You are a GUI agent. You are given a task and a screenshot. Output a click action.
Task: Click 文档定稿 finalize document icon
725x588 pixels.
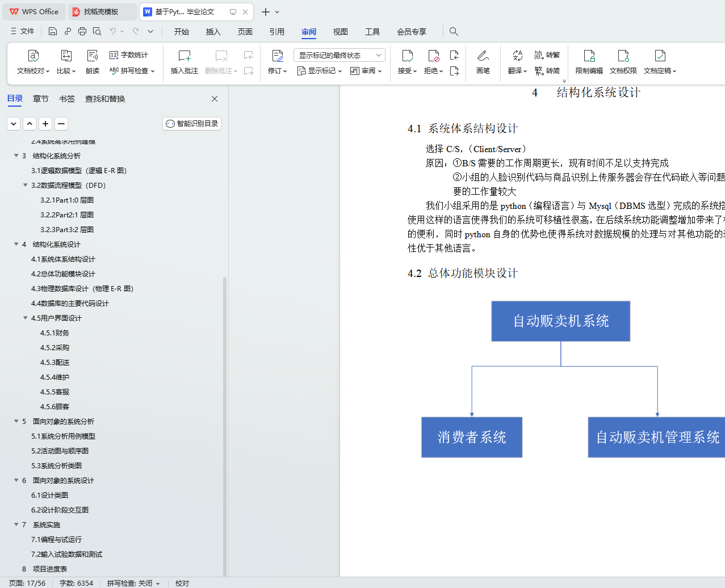pos(660,56)
